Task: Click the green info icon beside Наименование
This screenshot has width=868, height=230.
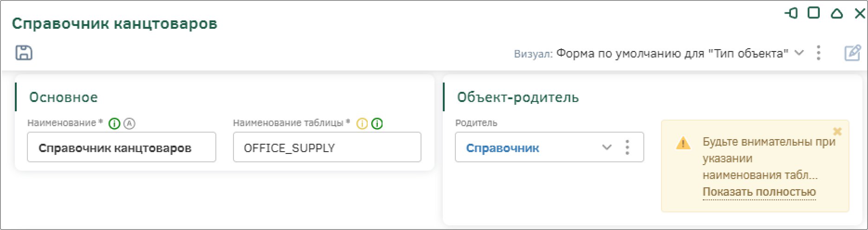Action: pyautogui.click(x=114, y=124)
